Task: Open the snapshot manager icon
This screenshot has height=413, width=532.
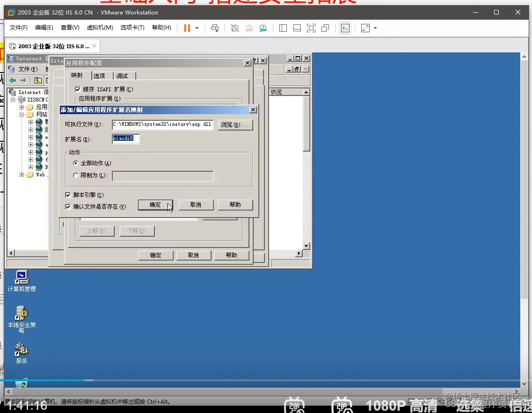Action: [263, 28]
